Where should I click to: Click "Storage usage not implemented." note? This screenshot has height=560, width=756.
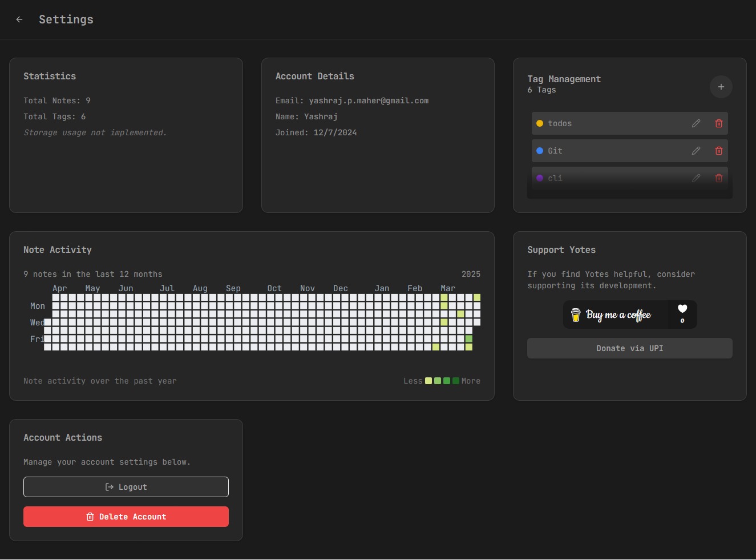coord(95,132)
